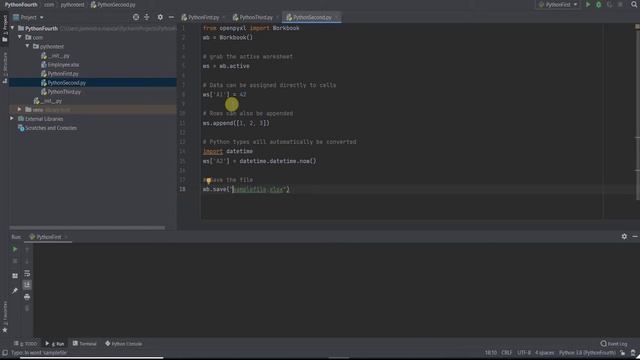Screen dimensions: 640x360
Task: Click the intention bulb on line 17
Action: (x=208, y=180)
